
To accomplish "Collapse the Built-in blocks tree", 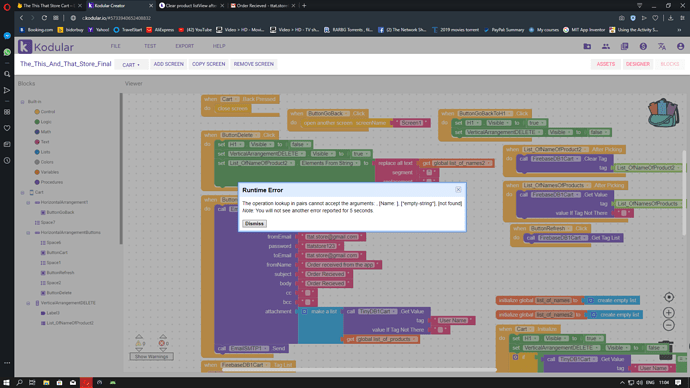I will [22, 102].
